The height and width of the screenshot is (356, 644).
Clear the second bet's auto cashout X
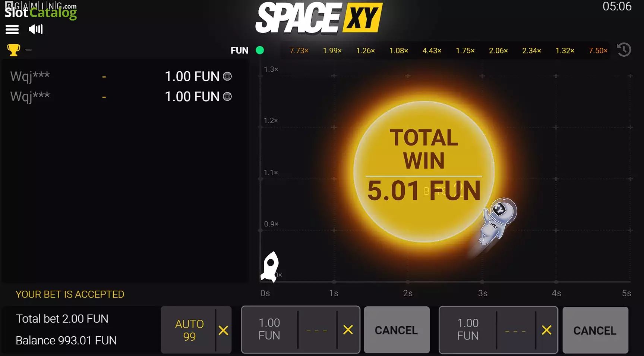click(x=547, y=330)
